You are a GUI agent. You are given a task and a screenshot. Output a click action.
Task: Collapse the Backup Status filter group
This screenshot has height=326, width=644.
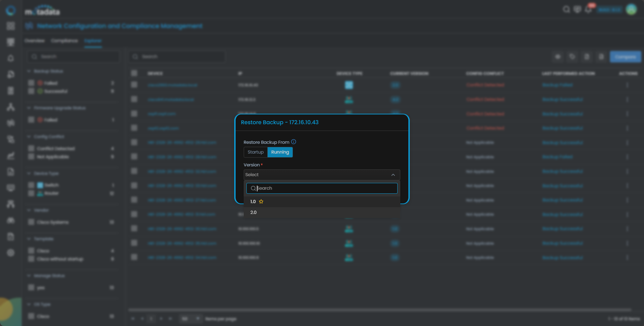(29, 71)
